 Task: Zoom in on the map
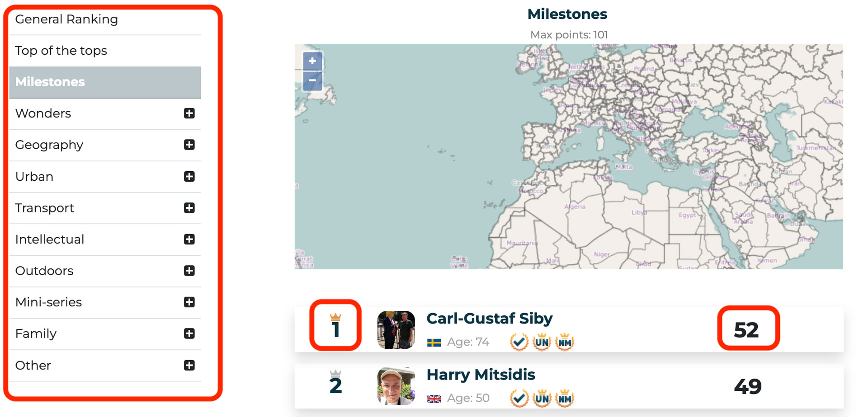[312, 61]
